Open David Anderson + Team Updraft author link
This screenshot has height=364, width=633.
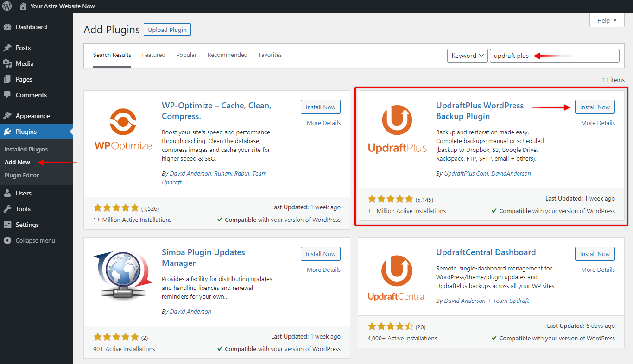coord(487,301)
